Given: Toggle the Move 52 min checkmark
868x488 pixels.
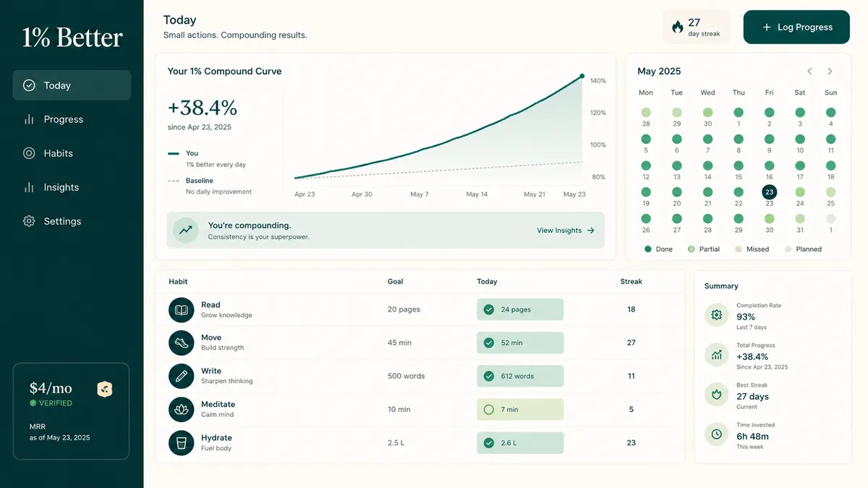Looking at the screenshot, I should 489,343.
